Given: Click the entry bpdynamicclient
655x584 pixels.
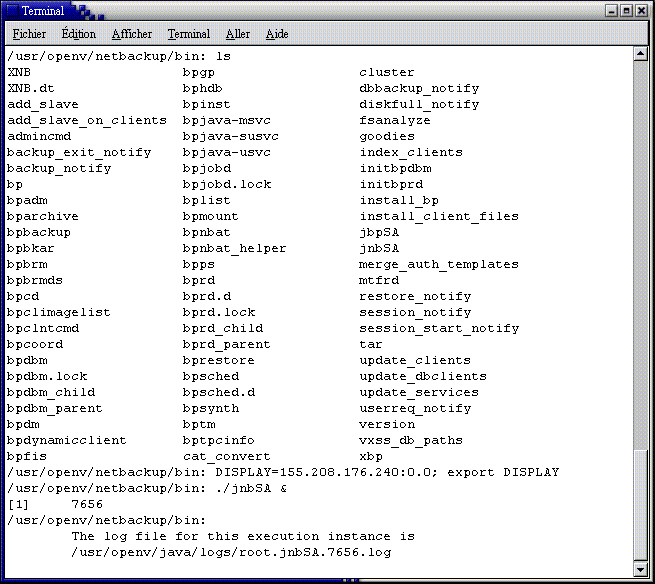Looking at the screenshot, I should point(67,441).
